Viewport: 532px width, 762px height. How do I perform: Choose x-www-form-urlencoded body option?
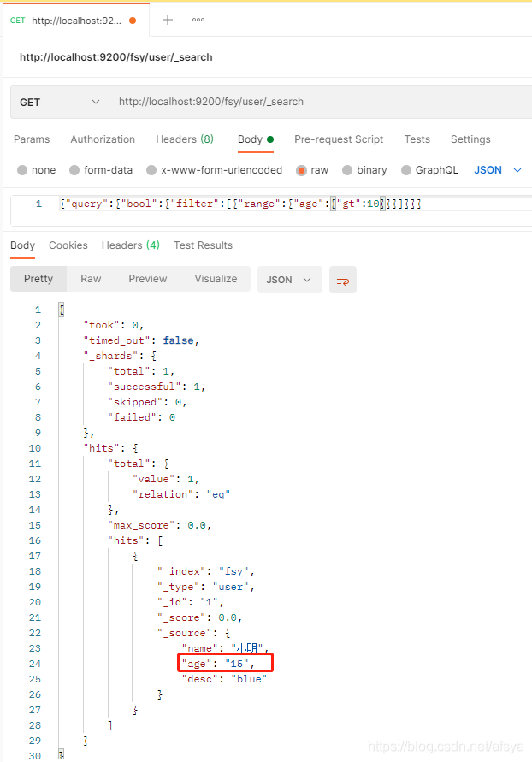tap(152, 170)
